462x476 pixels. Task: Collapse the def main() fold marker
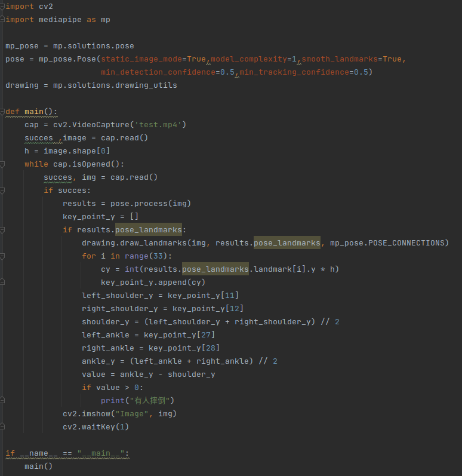pos(2,112)
